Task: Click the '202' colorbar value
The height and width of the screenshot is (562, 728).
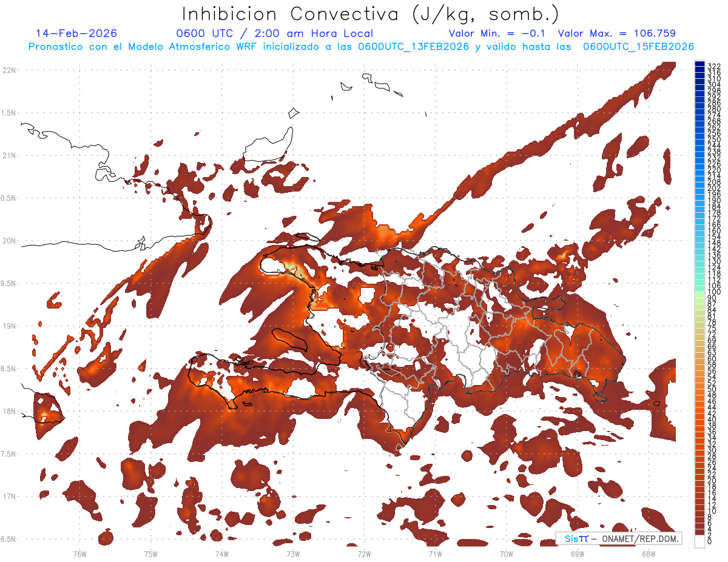Action: tap(714, 188)
